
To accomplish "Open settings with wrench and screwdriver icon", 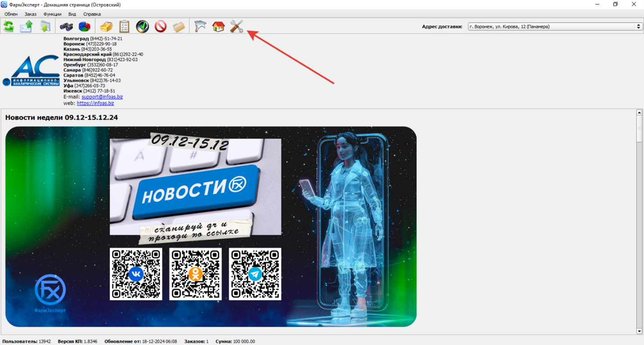I will click(236, 27).
